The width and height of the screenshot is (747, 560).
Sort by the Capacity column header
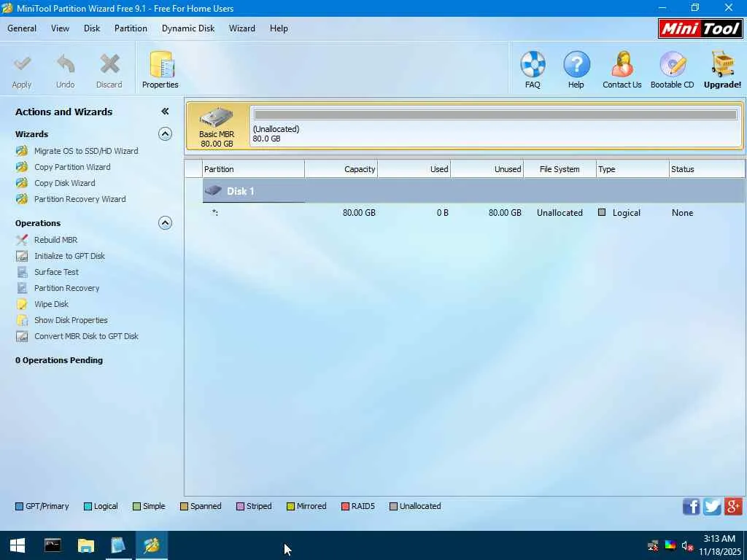(x=341, y=169)
